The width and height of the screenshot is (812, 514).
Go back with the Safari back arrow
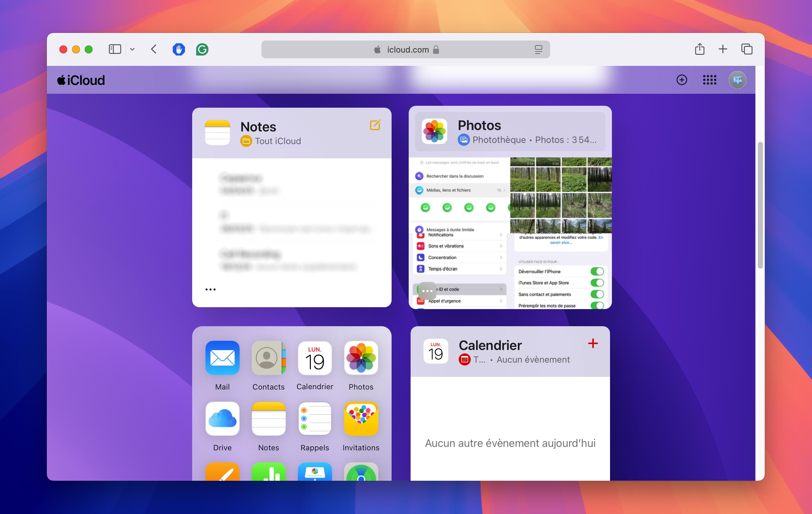154,49
